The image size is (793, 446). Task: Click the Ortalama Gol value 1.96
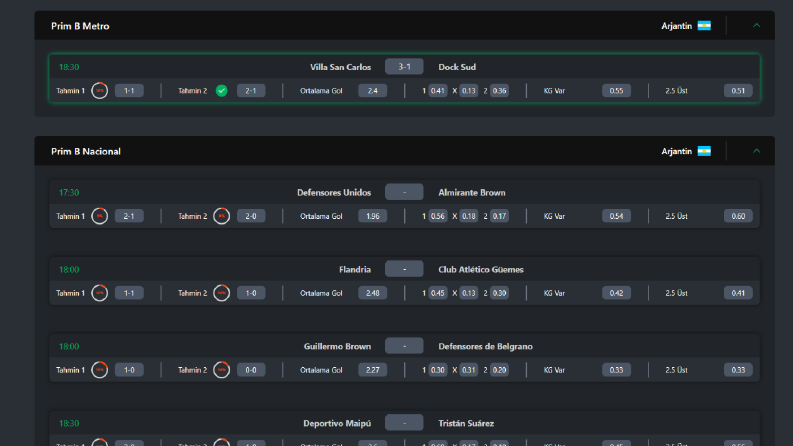[373, 216]
